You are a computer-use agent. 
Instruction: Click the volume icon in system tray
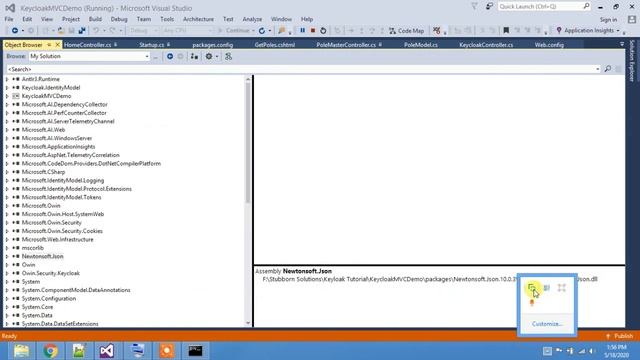(x=592, y=351)
